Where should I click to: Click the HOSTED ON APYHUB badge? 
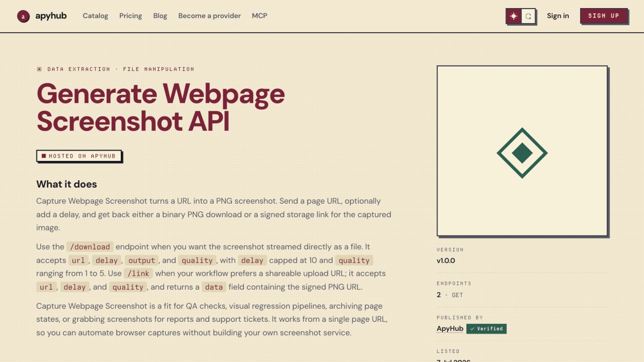click(79, 156)
